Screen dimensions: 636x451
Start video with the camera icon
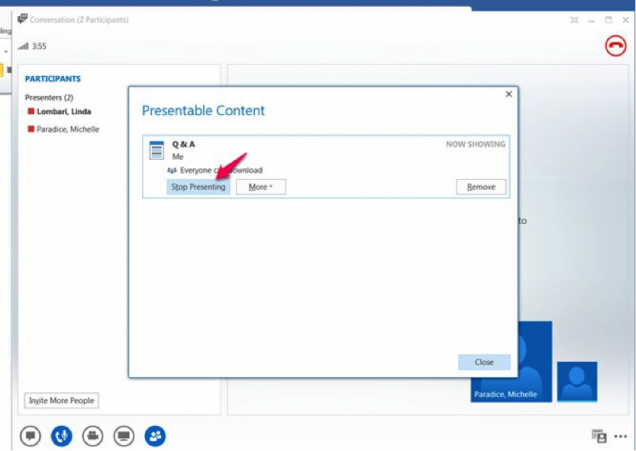[x=92, y=436]
